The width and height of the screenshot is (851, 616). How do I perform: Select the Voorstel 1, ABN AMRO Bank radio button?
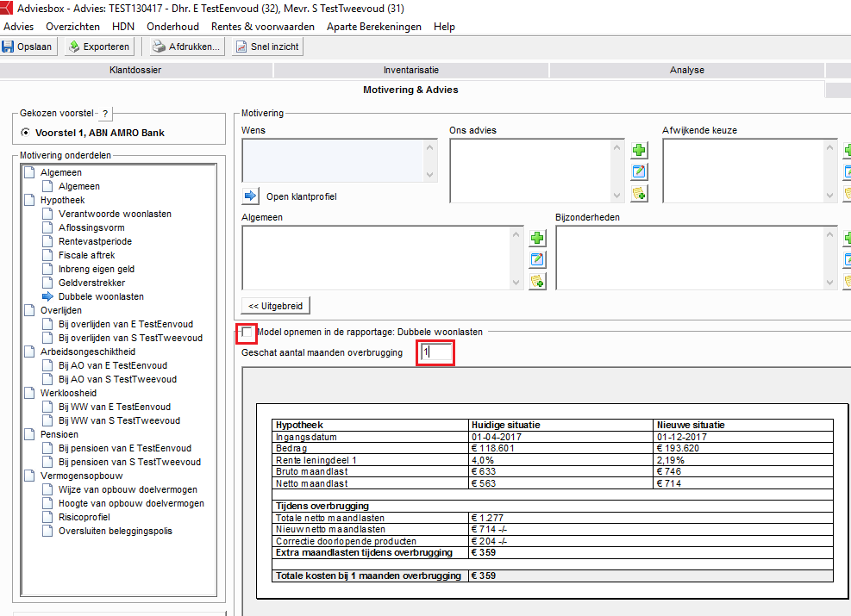25,133
